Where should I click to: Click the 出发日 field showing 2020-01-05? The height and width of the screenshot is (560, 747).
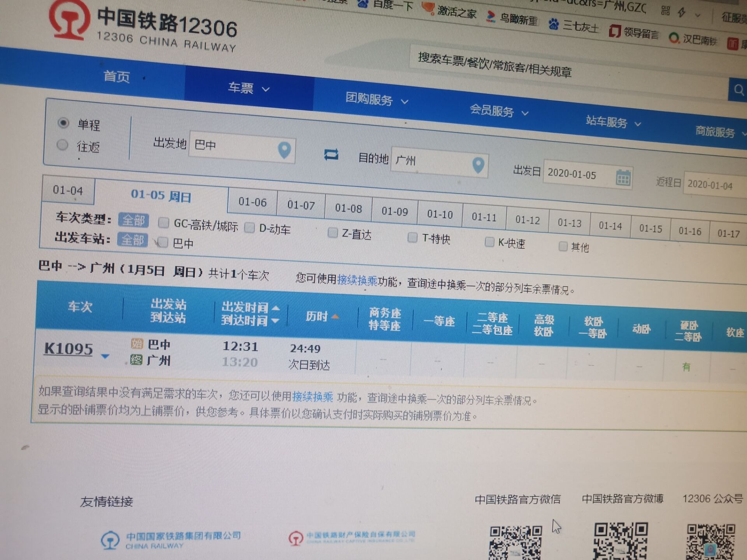pos(587,175)
